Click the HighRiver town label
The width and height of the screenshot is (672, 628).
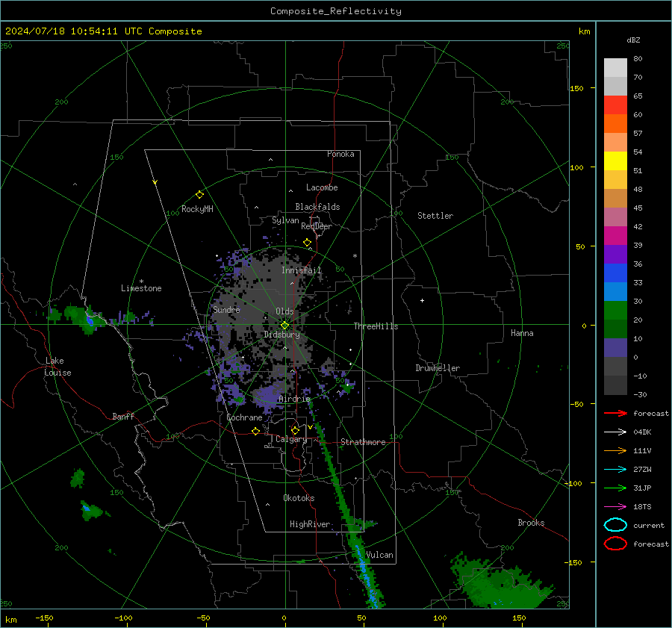pyautogui.click(x=310, y=524)
